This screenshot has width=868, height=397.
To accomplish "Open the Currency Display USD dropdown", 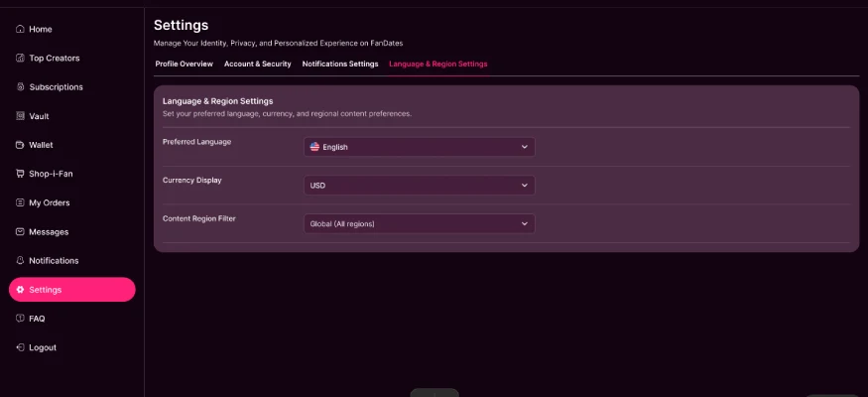I will (x=419, y=186).
